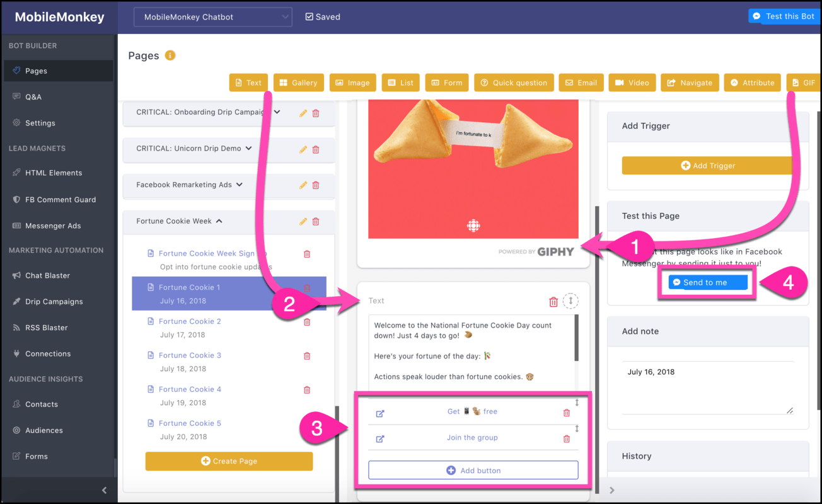Click the Contacts icon in the sidebar
The image size is (822, 504).
tap(16, 404)
